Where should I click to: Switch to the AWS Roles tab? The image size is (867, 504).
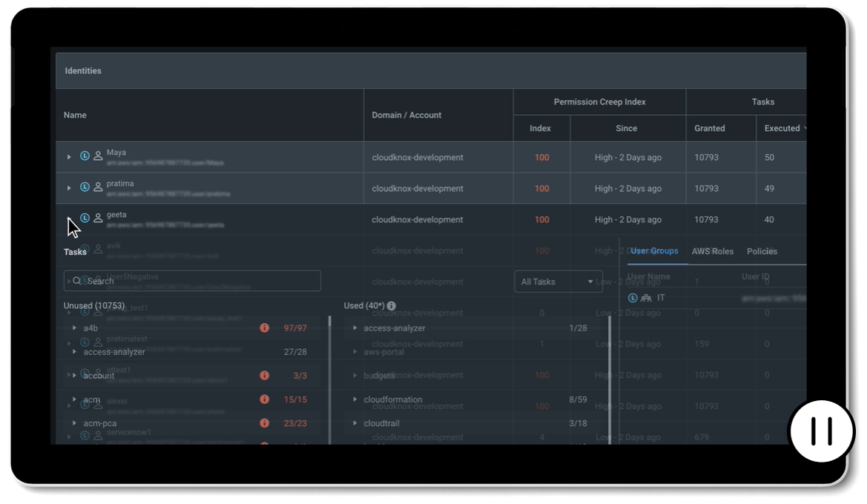click(x=712, y=251)
